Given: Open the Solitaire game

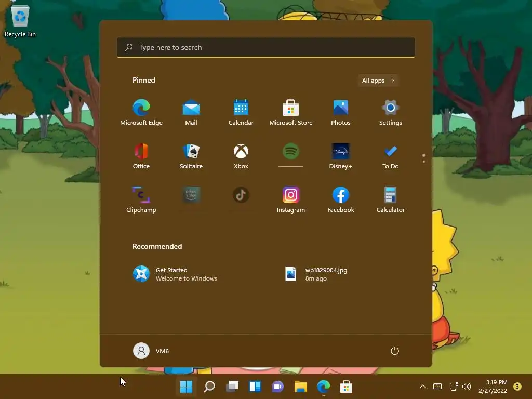Looking at the screenshot, I should coord(191,156).
